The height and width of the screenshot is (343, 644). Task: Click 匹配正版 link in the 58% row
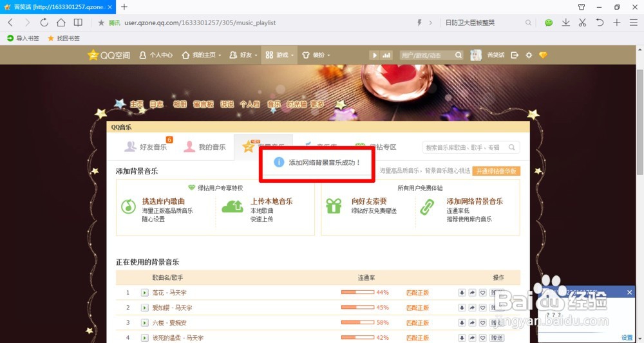pyautogui.click(x=417, y=323)
